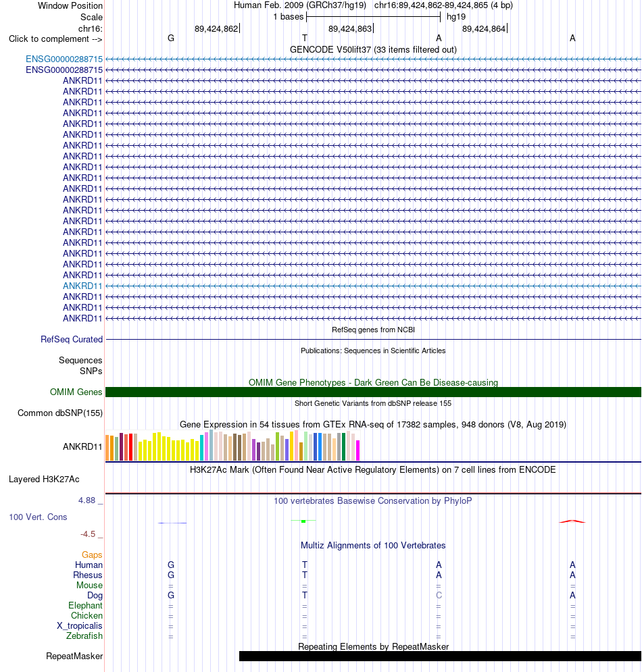
Task: Click the 'Window Position' track label
Action: click(70, 5)
